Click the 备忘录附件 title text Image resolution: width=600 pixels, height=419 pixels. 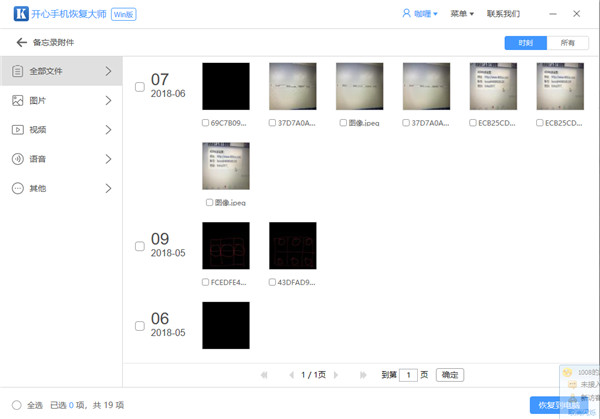[x=53, y=42]
